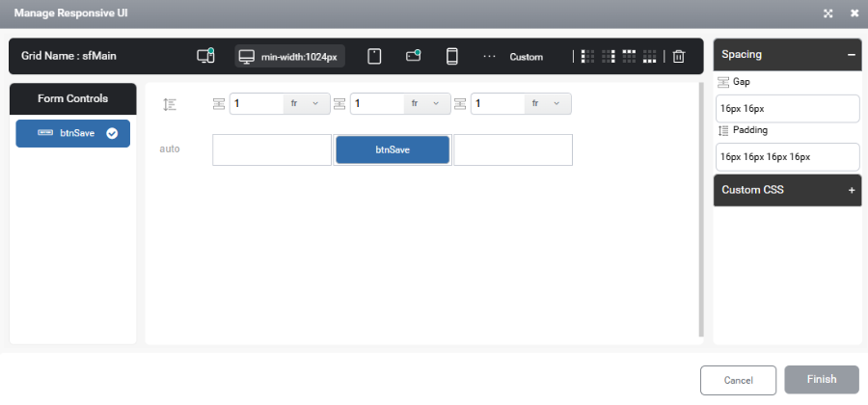Select the all-devices layout icon
The image size is (868, 405).
pyautogui.click(x=205, y=57)
